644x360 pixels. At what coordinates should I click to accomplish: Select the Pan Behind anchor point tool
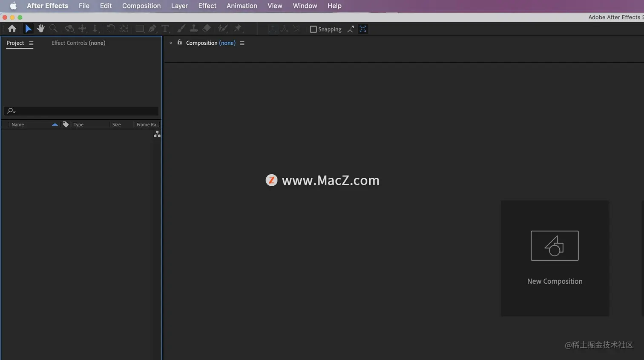pos(124,29)
